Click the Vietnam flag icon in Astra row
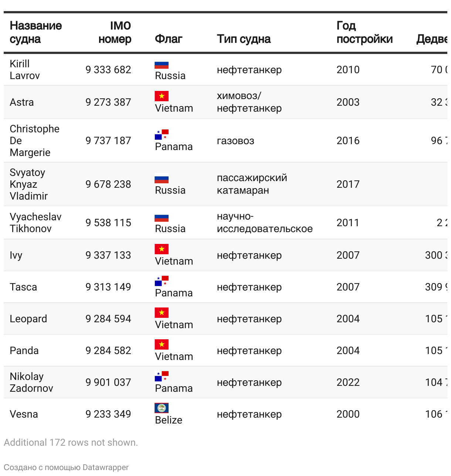 (162, 96)
